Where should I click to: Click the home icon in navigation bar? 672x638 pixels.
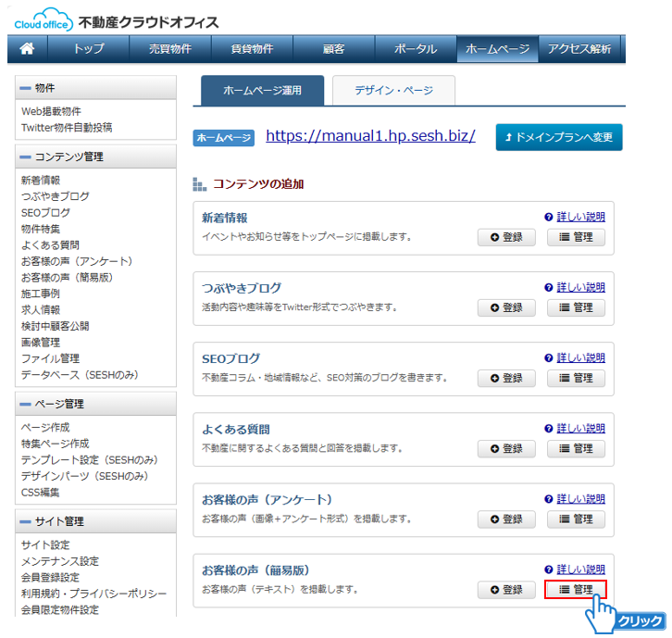coord(27,49)
